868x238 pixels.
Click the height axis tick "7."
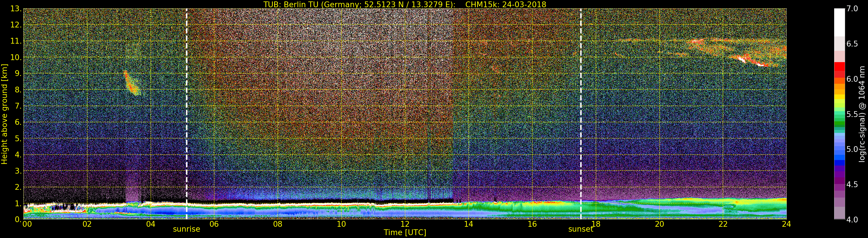(18, 106)
